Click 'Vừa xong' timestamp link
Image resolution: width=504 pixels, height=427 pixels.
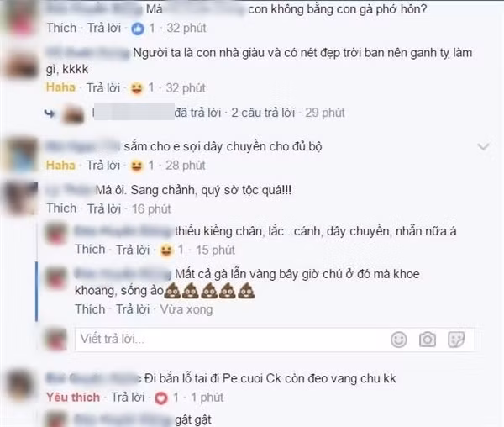[186, 309]
